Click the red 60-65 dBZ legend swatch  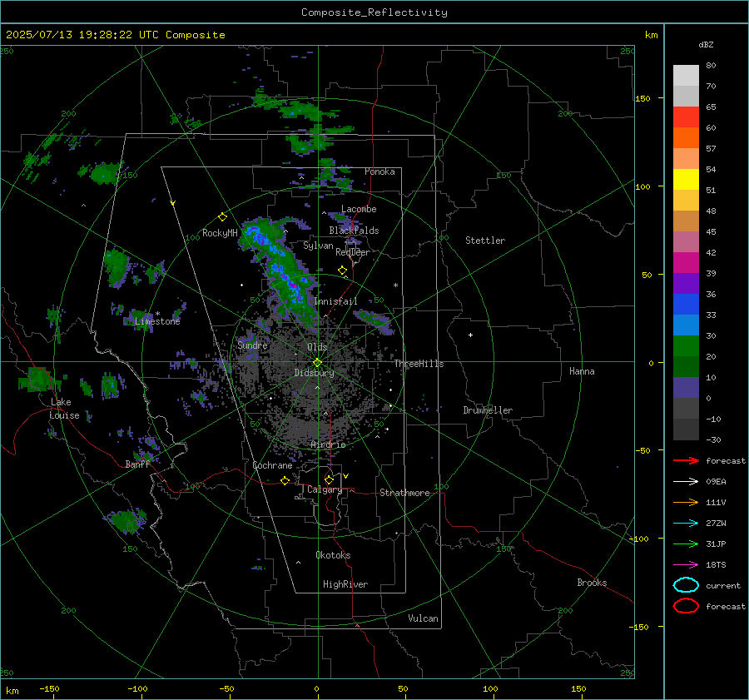click(x=686, y=117)
